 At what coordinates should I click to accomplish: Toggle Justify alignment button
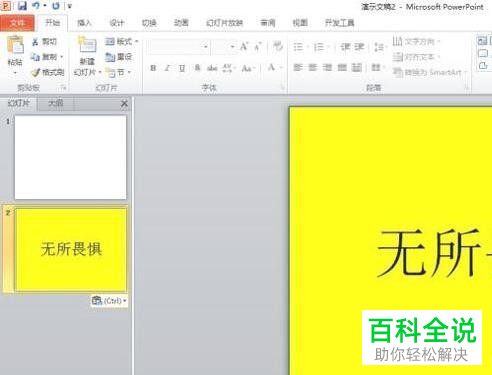342,68
